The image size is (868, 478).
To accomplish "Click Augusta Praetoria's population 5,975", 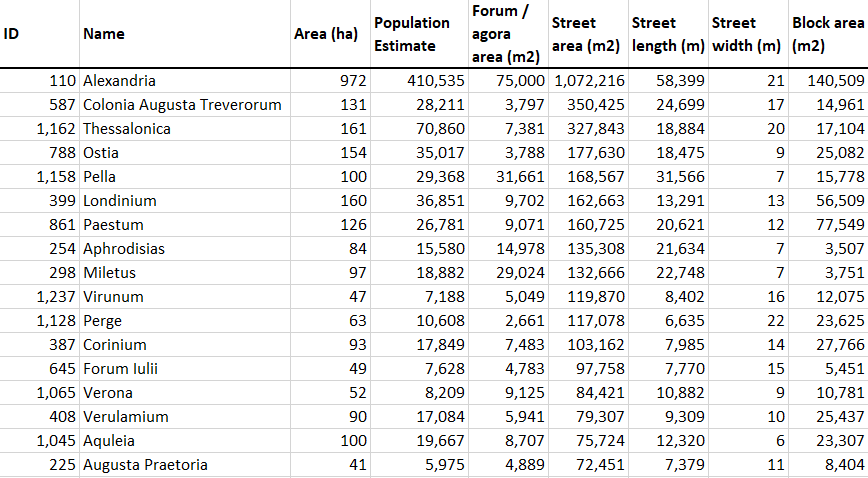I will [419, 465].
